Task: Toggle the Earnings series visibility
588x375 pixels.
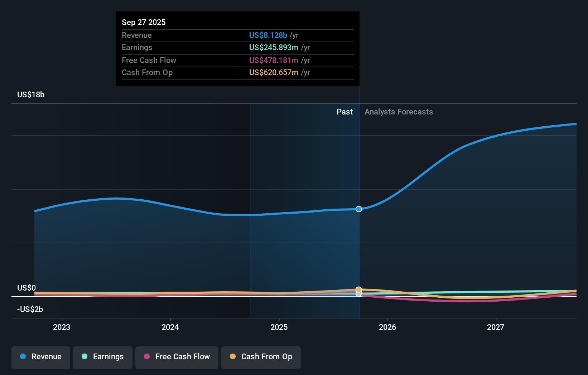Action: pyautogui.click(x=103, y=357)
